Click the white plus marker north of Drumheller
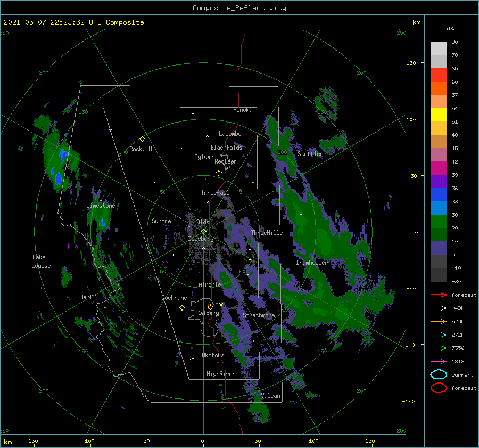 click(301, 214)
